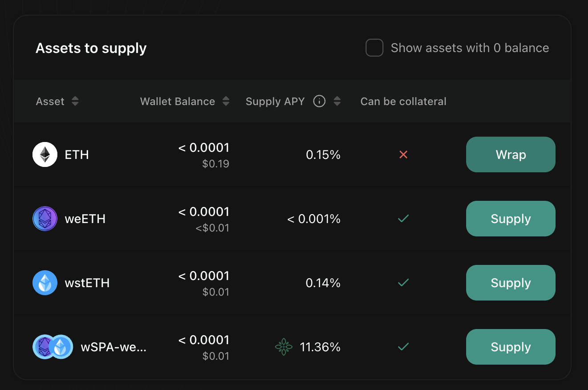Click the ETH token icon

point(45,154)
